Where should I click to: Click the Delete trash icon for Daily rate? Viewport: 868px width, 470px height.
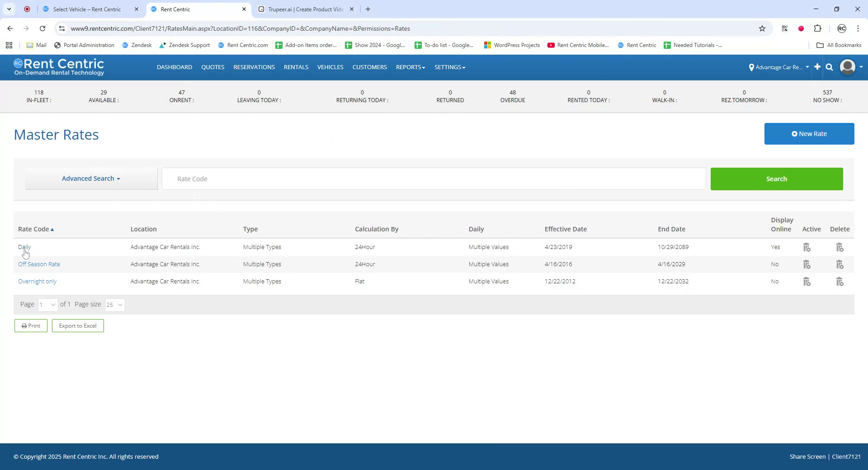tap(840, 247)
